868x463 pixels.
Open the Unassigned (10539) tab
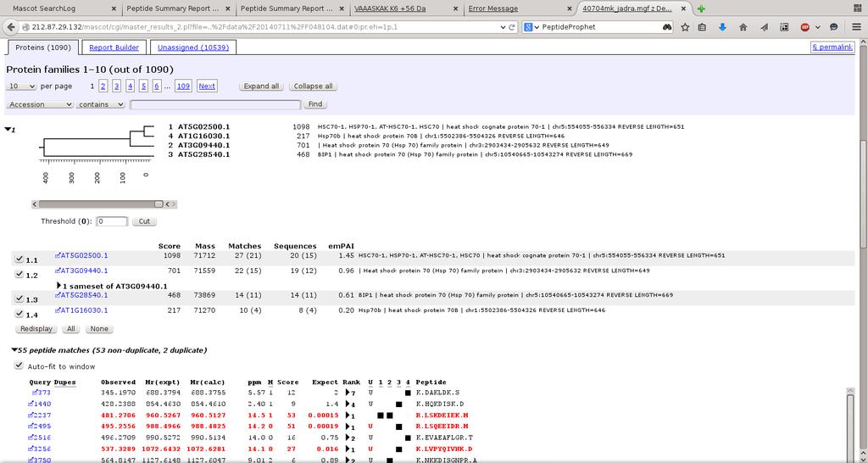(x=192, y=47)
